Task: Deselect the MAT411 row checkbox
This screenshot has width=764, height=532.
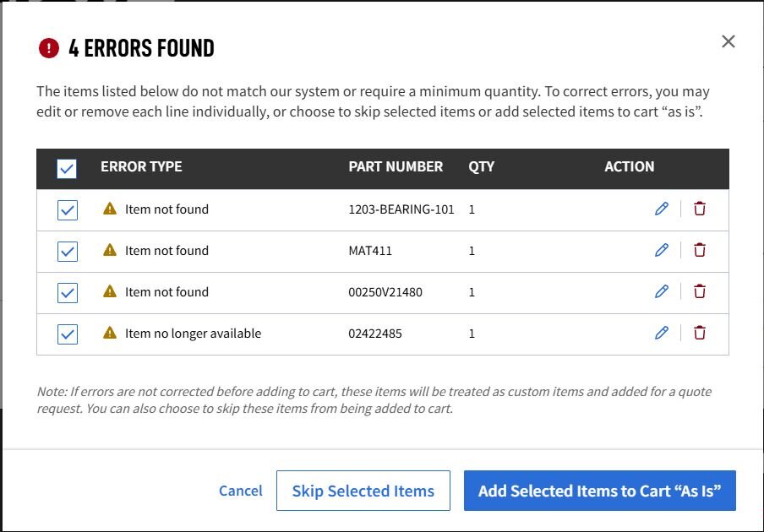Action: [x=67, y=250]
